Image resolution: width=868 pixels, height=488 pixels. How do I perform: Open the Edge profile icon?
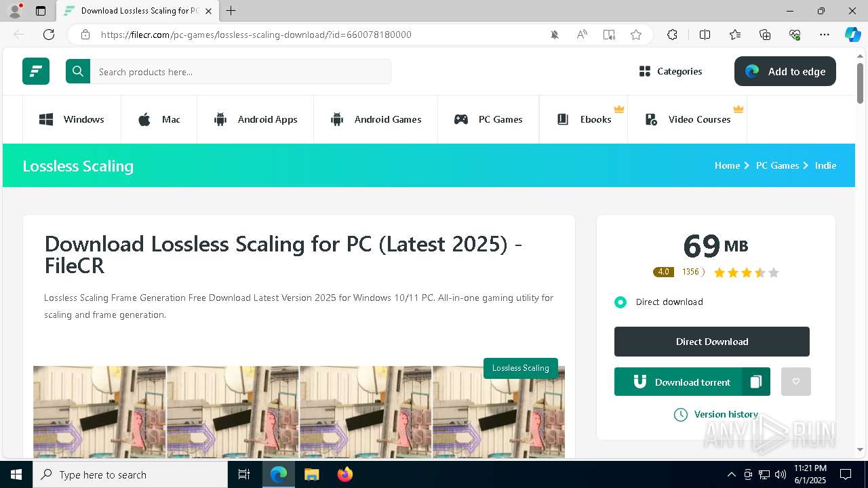[x=15, y=10]
